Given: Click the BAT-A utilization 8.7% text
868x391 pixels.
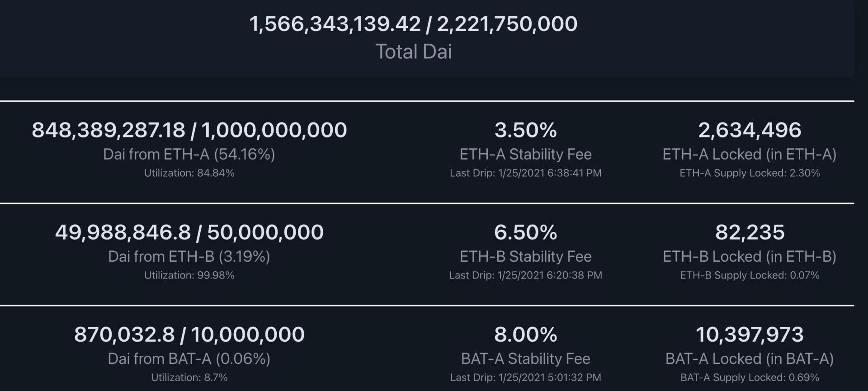Looking at the screenshot, I should (189, 377).
